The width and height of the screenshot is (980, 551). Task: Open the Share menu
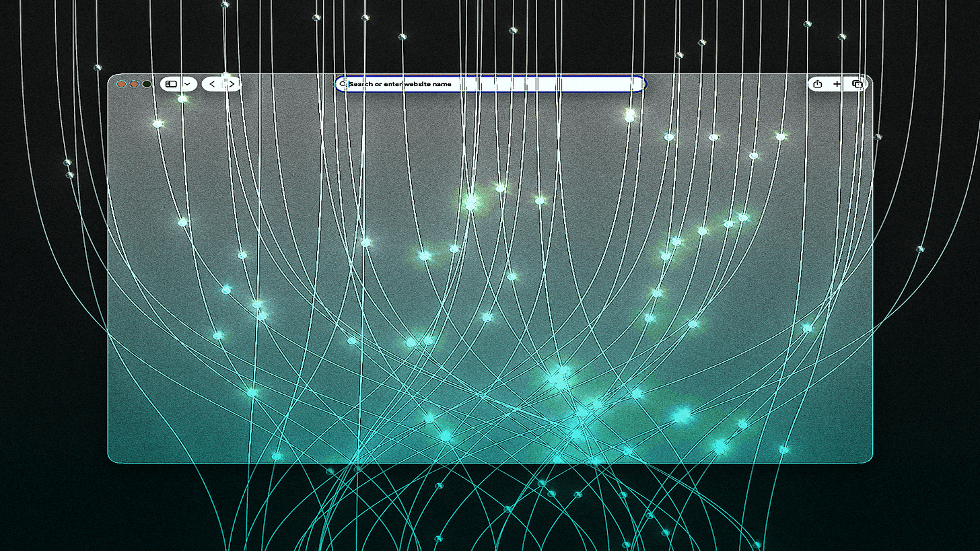pyautogui.click(x=818, y=84)
